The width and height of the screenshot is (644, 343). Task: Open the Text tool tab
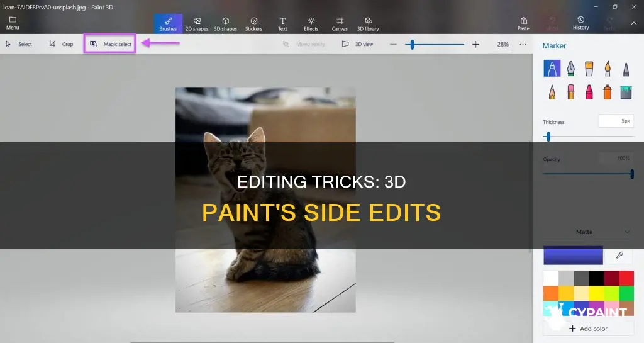[x=282, y=24]
